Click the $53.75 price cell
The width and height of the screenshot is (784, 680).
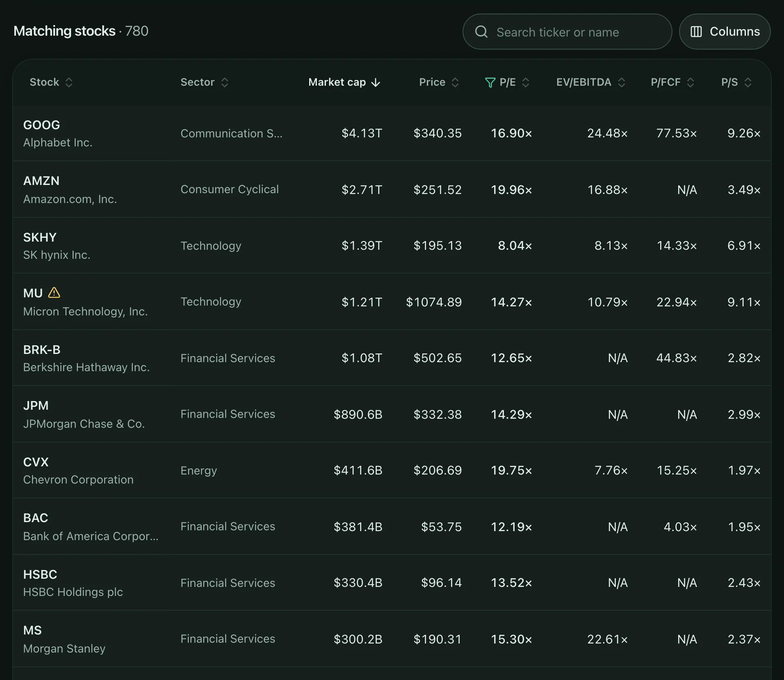point(441,527)
